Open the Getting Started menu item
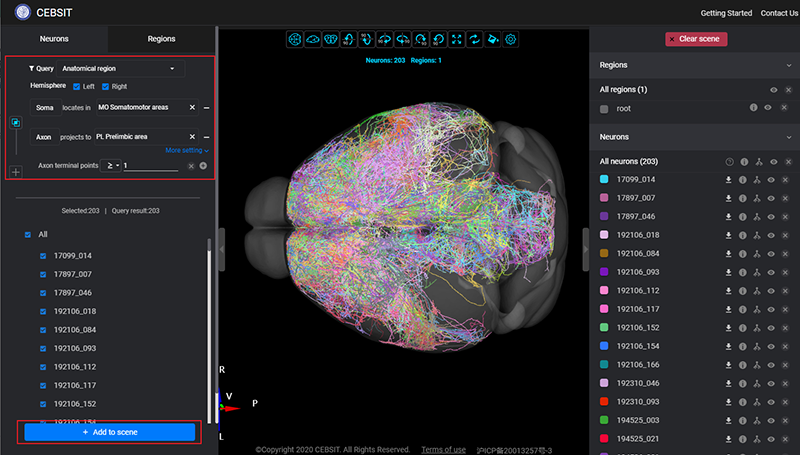The width and height of the screenshot is (800, 455). 726,13
